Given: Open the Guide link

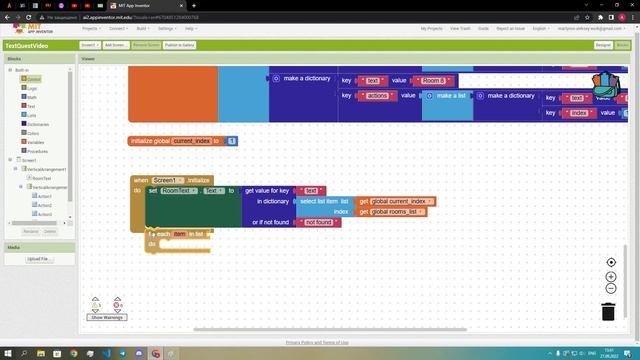Looking at the screenshot, I should click(483, 29).
